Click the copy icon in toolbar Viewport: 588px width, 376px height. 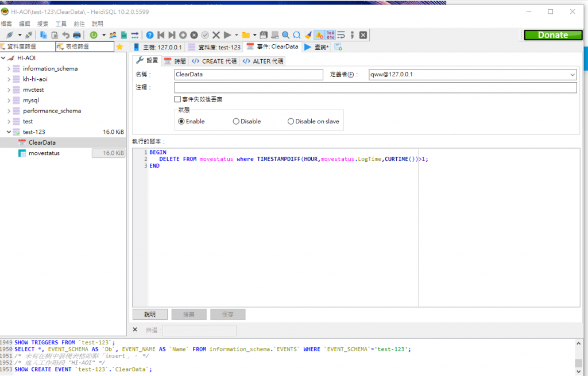click(x=44, y=35)
